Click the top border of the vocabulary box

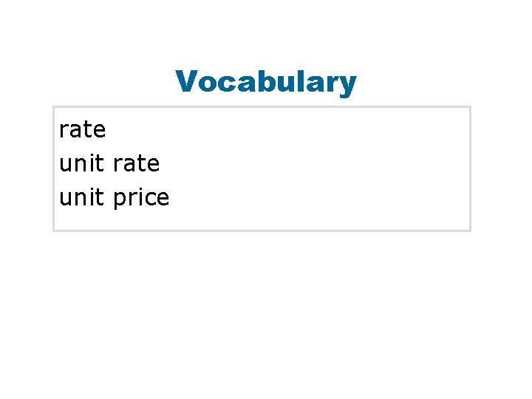pyautogui.click(x=262, y=107)
